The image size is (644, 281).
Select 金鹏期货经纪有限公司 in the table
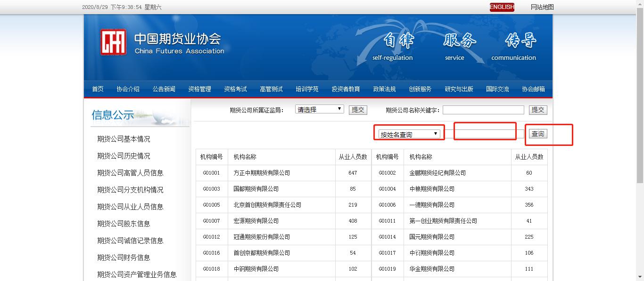point(438,173)
